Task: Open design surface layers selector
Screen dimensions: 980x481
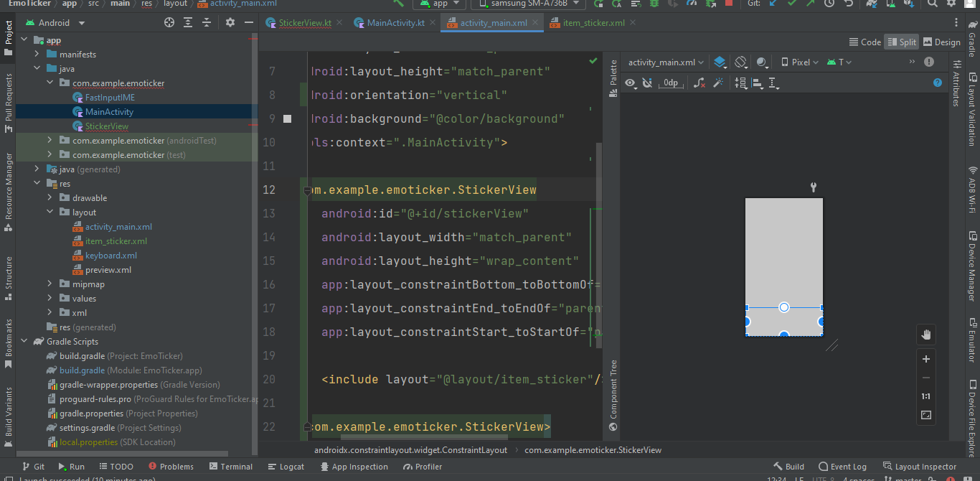Action: [720, 62]
